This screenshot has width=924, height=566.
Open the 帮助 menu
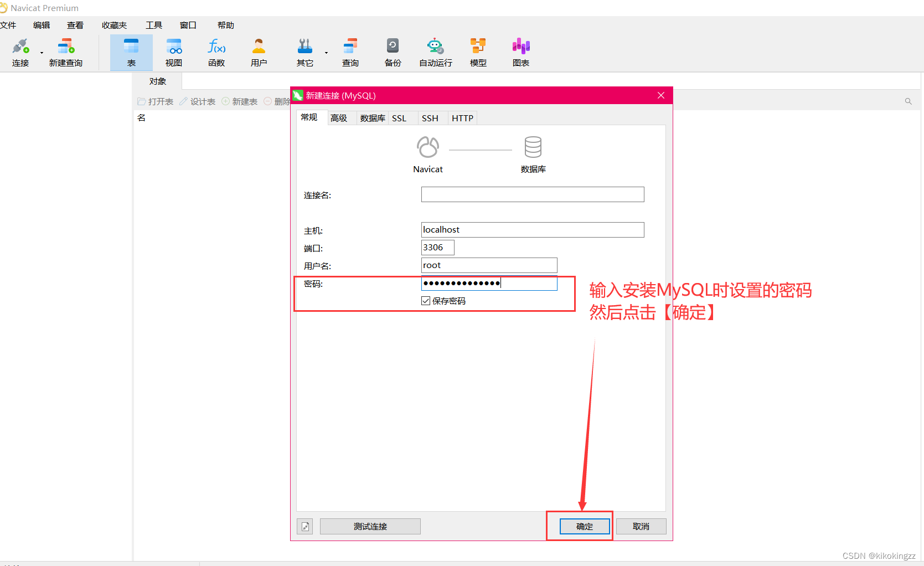click(226, 25)
